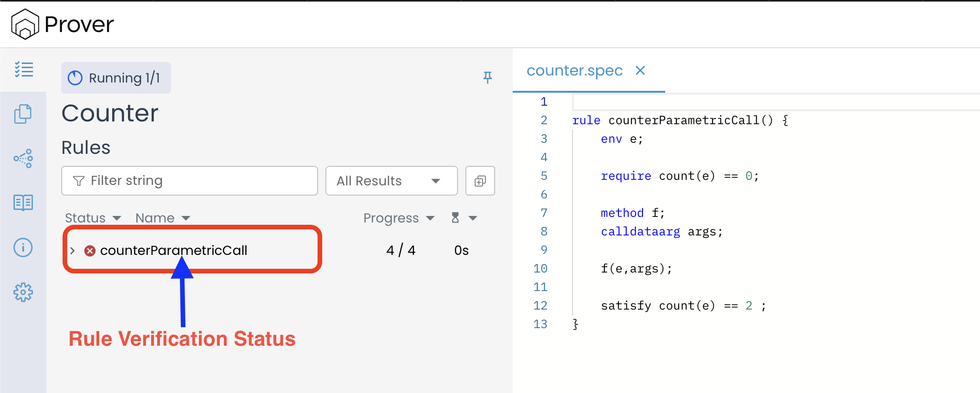Sort by the hourglass duration column

(463, 218)
